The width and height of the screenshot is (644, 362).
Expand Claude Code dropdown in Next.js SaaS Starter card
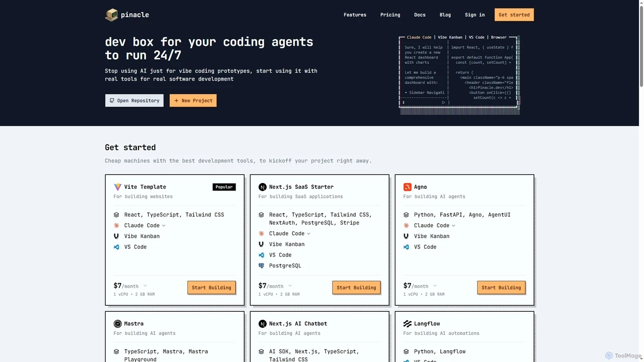point(308,234)
